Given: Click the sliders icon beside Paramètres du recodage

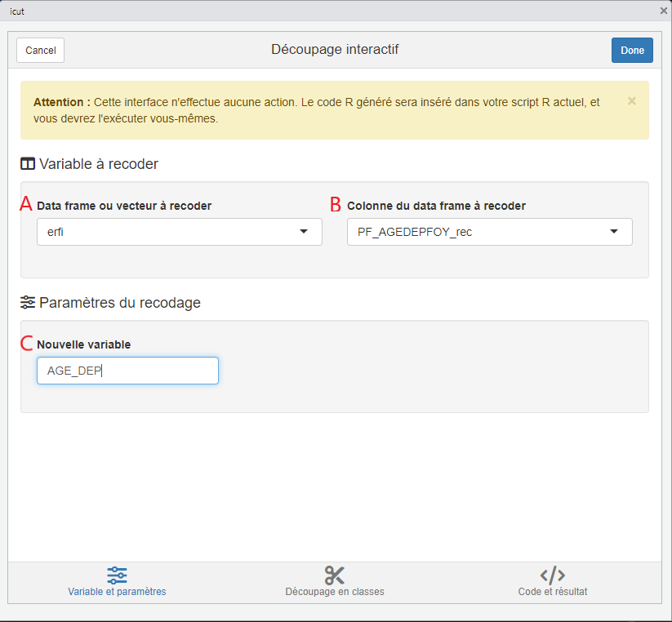Looking at the screenshot, I should point(28,303).
